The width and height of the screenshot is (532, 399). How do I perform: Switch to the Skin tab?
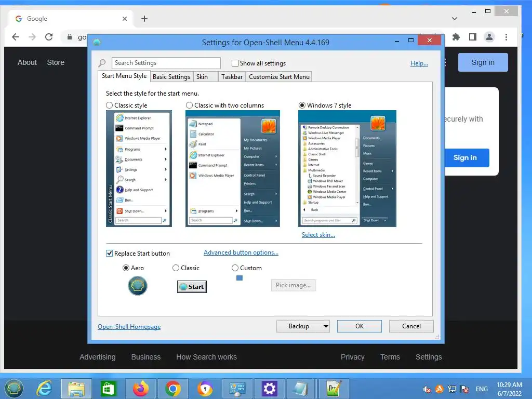pyautogui.click(x=205, y=77)
